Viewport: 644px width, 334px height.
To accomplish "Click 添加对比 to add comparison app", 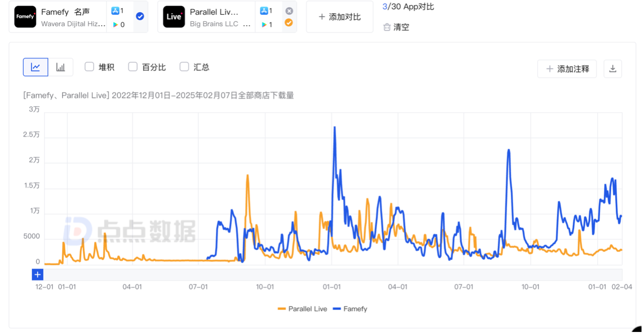I will (339, 16).
